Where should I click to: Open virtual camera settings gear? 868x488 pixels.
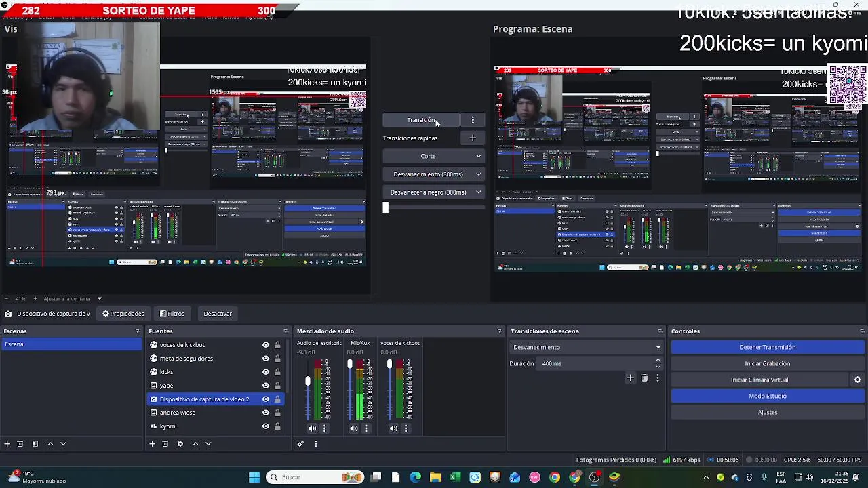coord(857,380)
